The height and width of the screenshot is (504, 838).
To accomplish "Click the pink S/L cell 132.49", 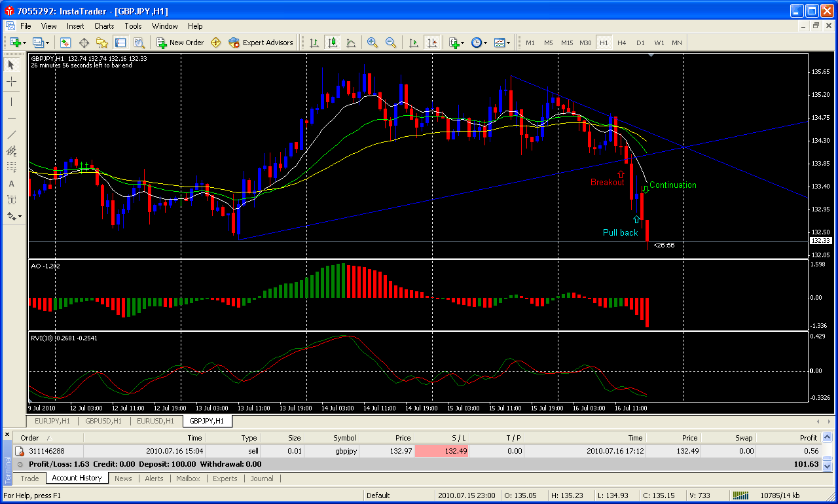I will [x=442, y=451].
